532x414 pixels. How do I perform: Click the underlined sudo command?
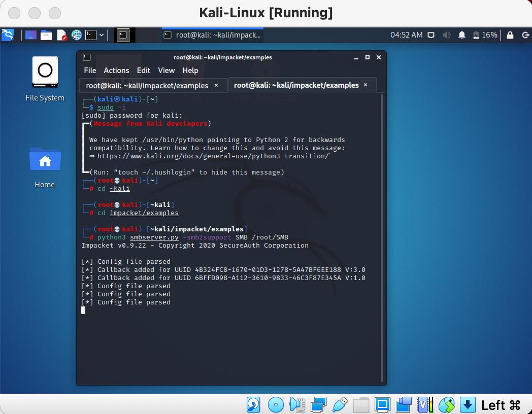pos(106,107)
